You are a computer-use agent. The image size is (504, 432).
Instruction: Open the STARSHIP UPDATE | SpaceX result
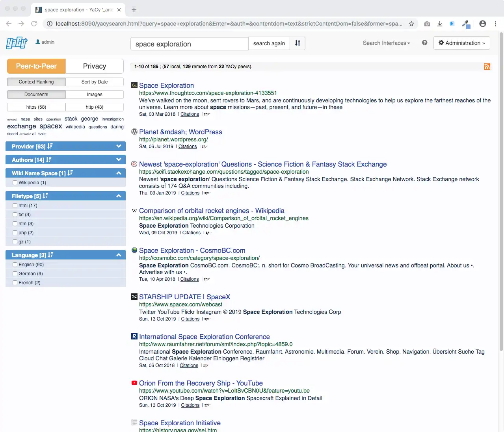(184, 297)
